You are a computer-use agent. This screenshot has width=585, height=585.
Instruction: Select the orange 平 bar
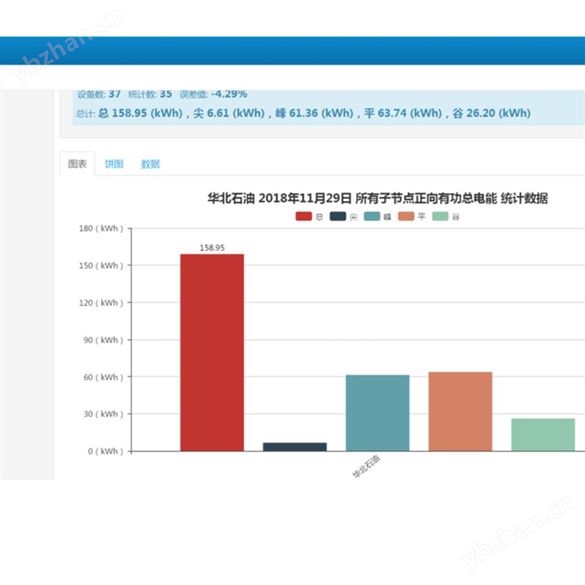coord(460,412)
